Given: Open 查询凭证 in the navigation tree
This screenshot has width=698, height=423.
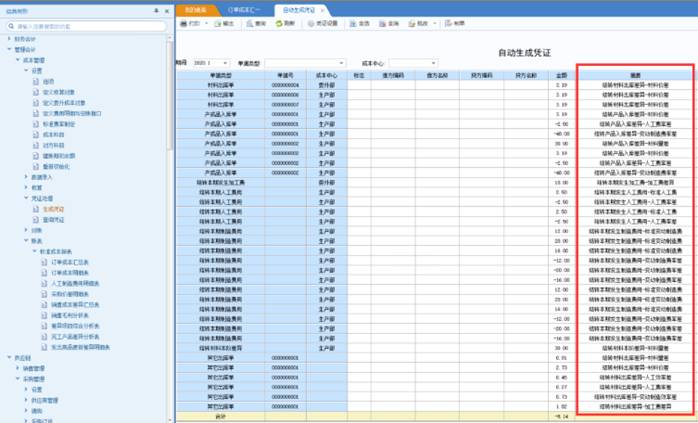Looking at the screenshot, I should [x=52, y=219].
